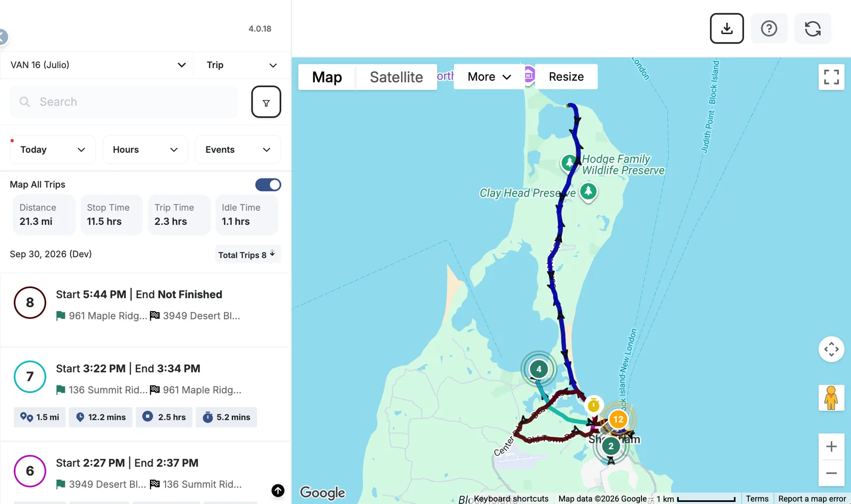This screenshot has height=504, width=851.
Task: Open the Trip type dropdown
Action: [x=242, y=65]
